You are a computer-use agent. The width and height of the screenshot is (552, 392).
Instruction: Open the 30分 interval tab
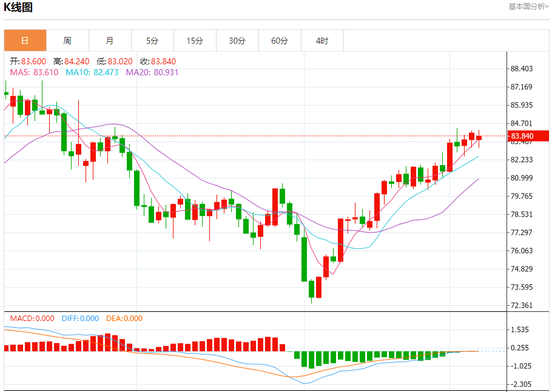coord(237,41)
